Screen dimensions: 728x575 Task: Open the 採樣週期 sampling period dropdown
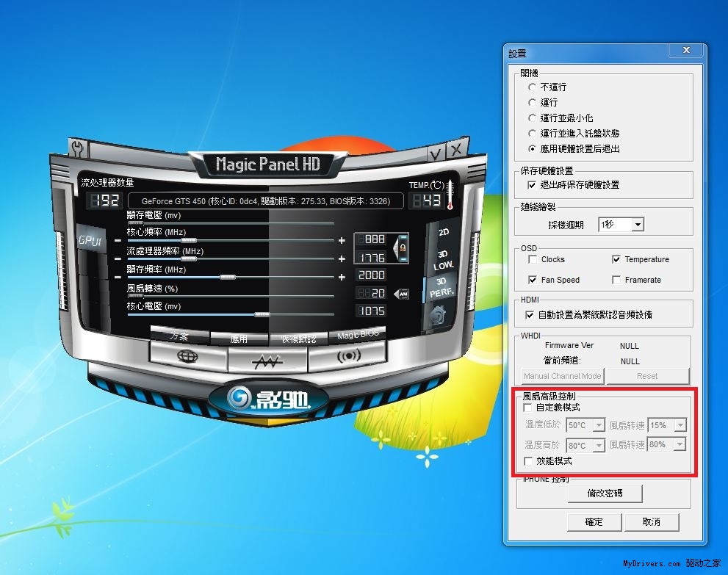click(x=637, y=225)
